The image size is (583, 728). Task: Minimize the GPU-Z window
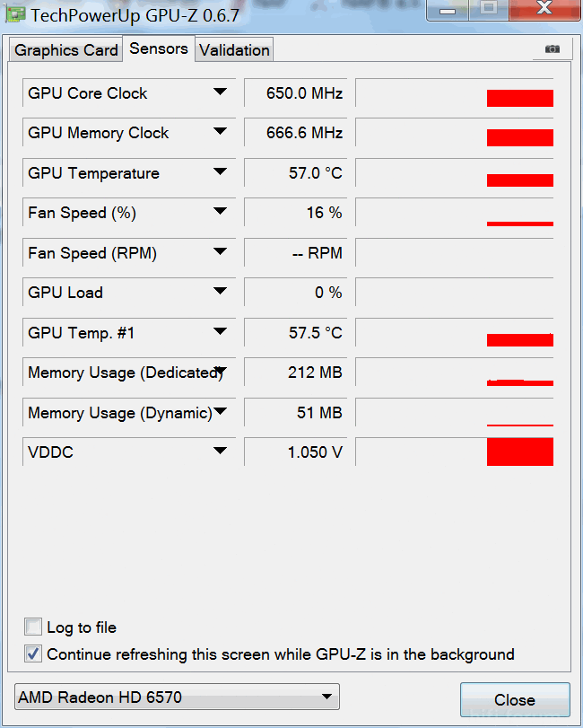[448, 10]
